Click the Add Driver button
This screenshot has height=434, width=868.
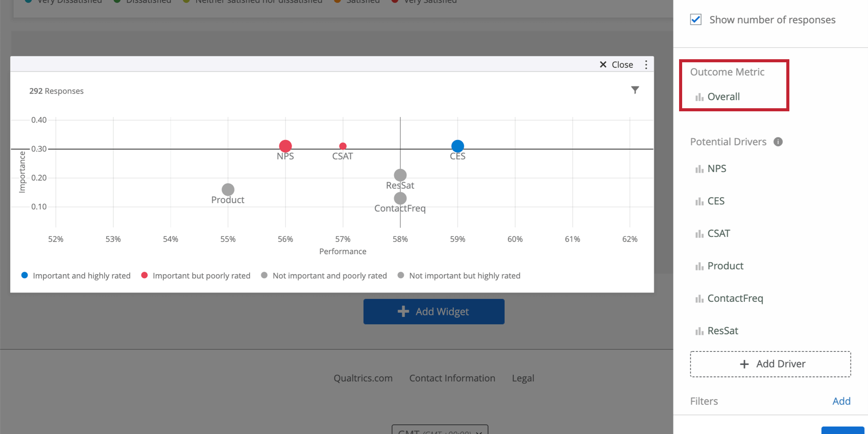pos(770,364)
